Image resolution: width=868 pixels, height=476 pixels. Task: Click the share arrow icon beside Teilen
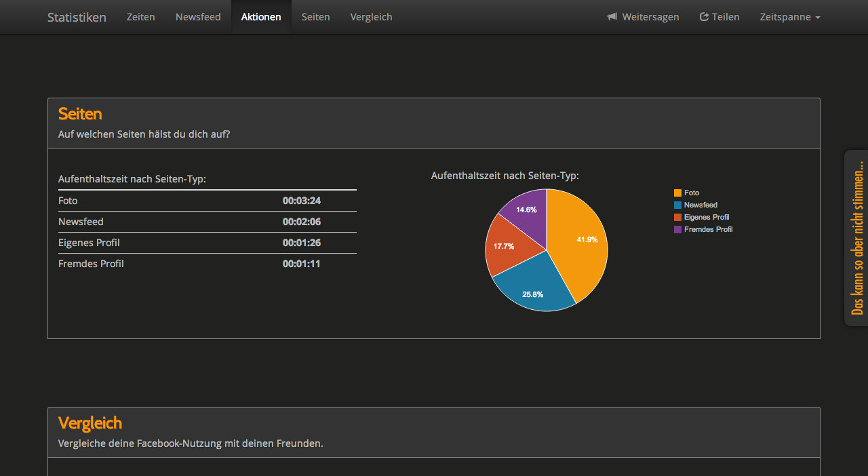[704, 17]
